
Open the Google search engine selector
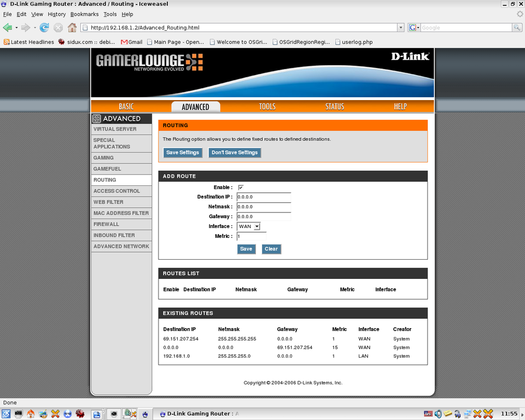[x=414, y=27]
